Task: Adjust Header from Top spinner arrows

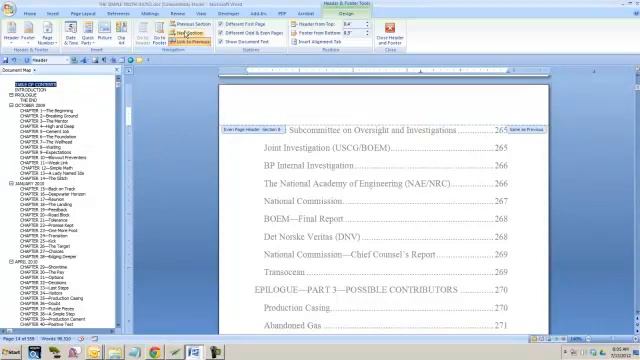Action: [367, 24]
